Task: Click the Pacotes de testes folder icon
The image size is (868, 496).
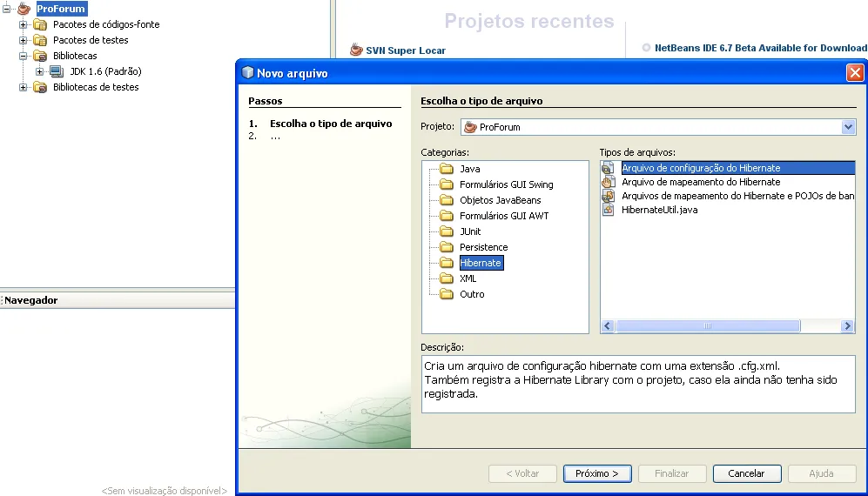Action: 40,40
